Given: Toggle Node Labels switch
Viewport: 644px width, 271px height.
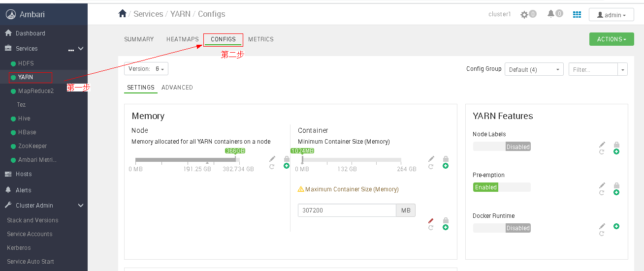Looking at the screenshot, I should click(502, 147).
